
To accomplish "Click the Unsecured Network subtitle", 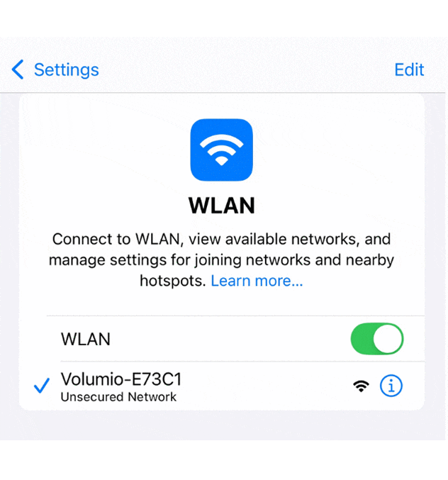I will (x=118, y=397).
